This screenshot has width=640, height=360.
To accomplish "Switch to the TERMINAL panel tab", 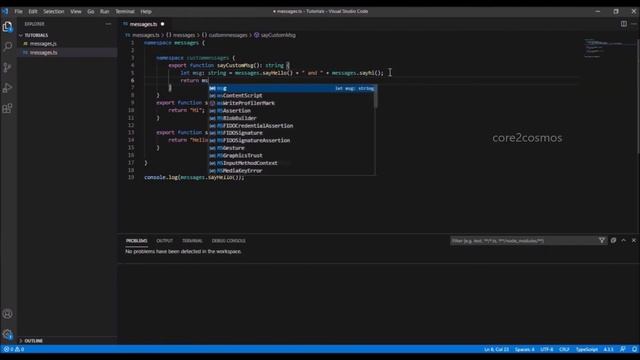I will pyautogui.click(x=192, y=241).
